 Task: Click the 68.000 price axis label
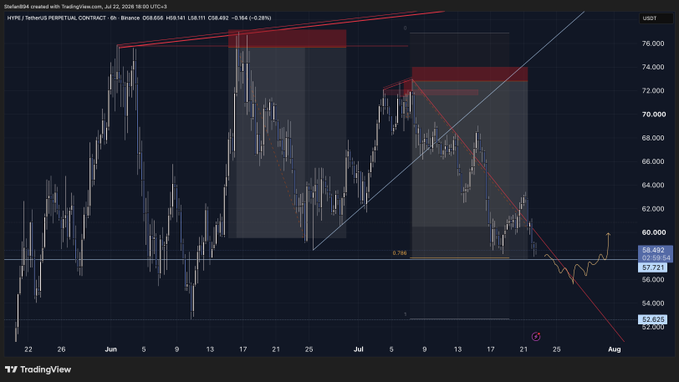[653, 138]
